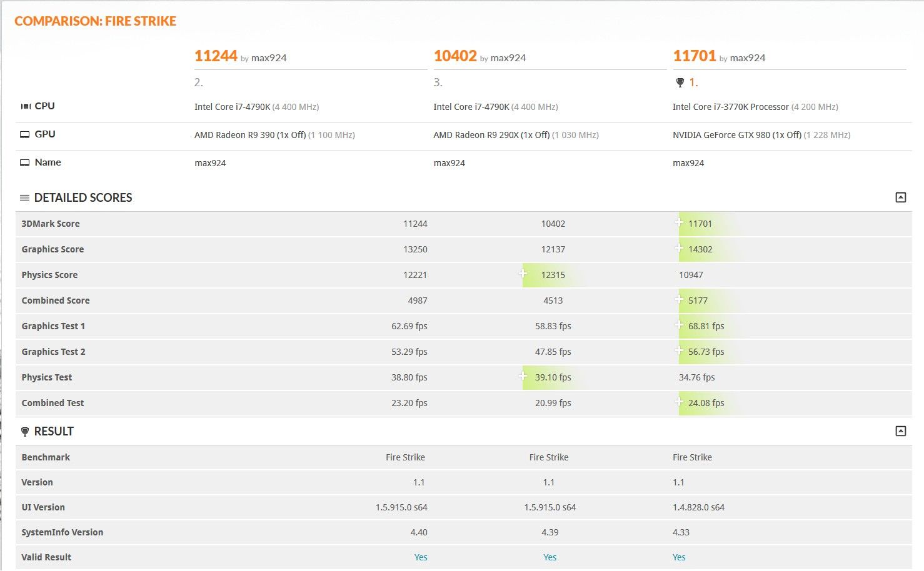Viewport: 924px width, 571px height.
Task: Select the 20.99 fps value
Action: coord(553,403)
